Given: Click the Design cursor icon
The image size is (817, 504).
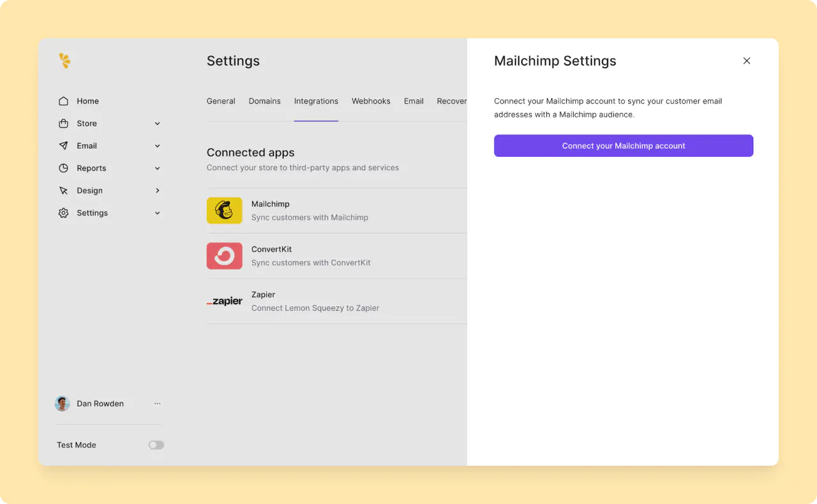Looking at the screenshot, I should pos(64,190).
